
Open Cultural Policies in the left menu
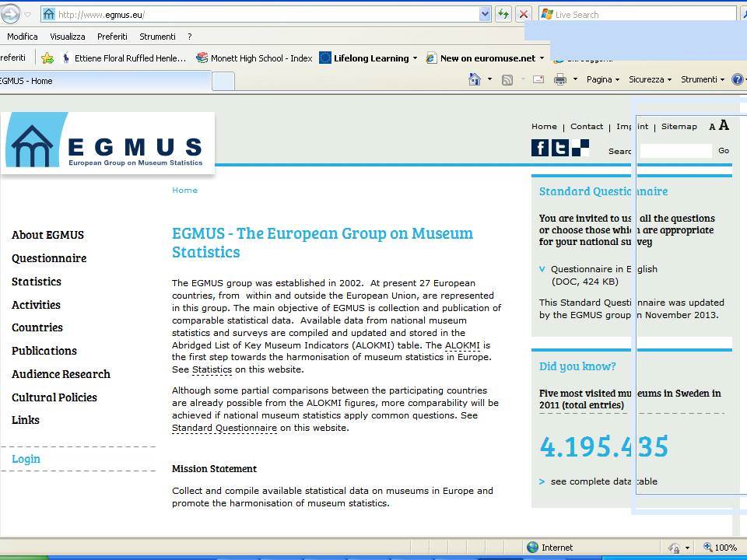[54, 397]
